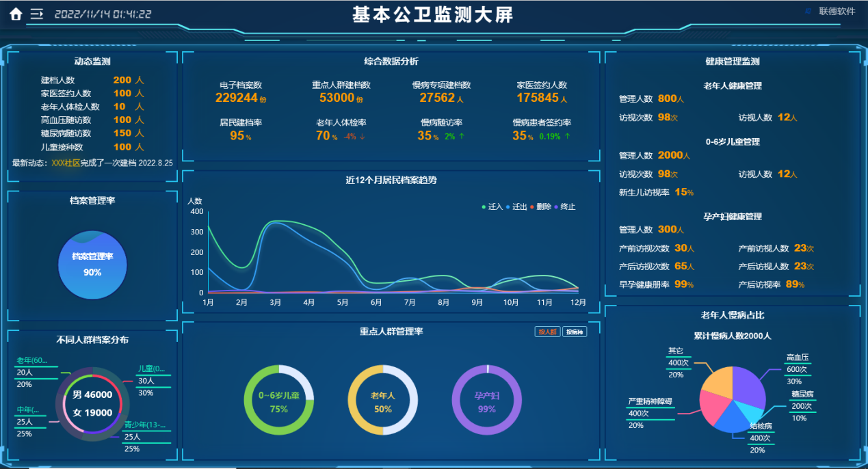Viewport: 868px width, 469px height.
Task: Toggle the 迁入 legend series
Action: pos(492,207)
